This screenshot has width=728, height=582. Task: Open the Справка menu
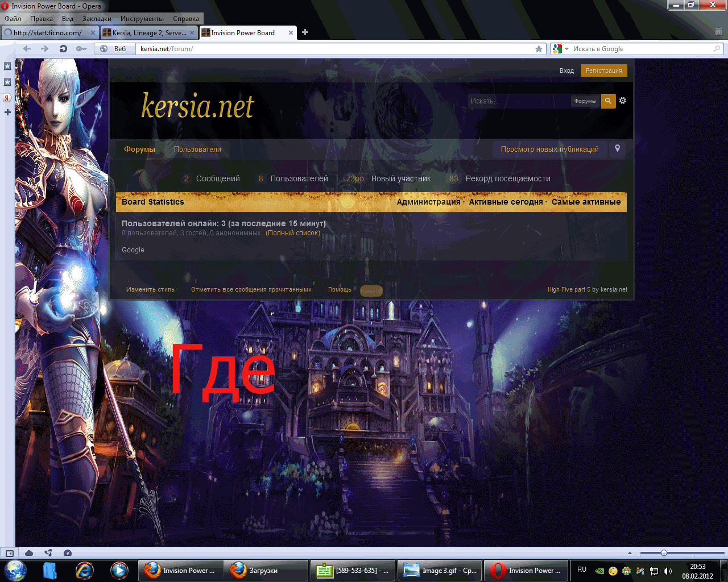(186, 19)
